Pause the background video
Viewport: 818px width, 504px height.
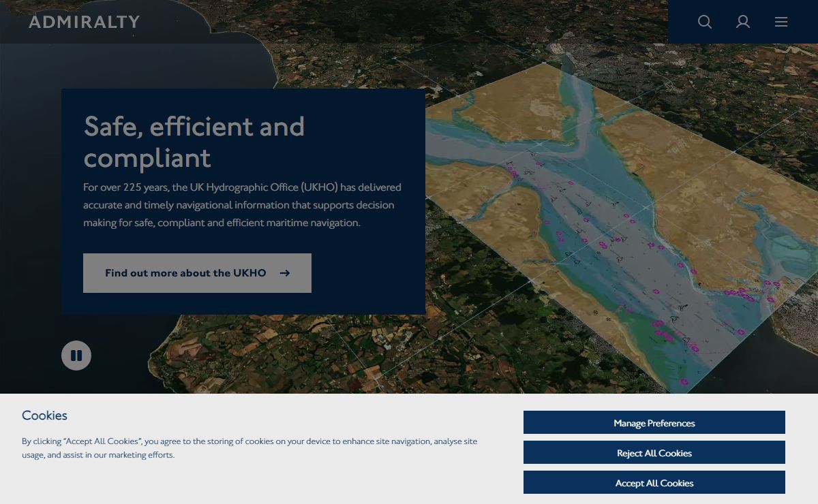tap(76, 356)
